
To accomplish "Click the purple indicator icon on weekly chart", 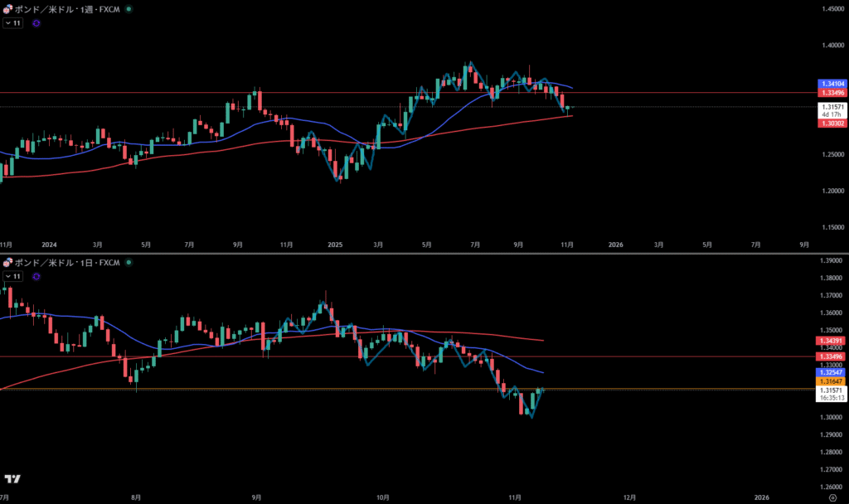I will [x=36, y=23].
